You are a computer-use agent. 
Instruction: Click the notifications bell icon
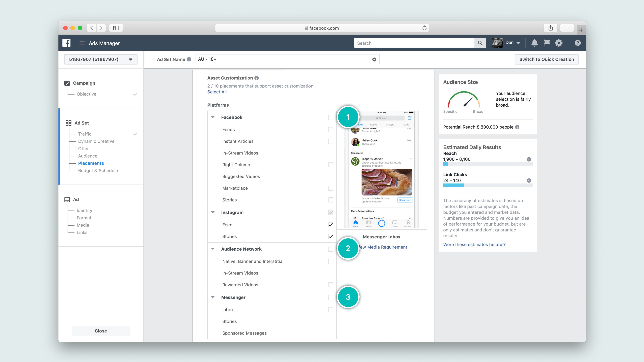coord(534,43)
